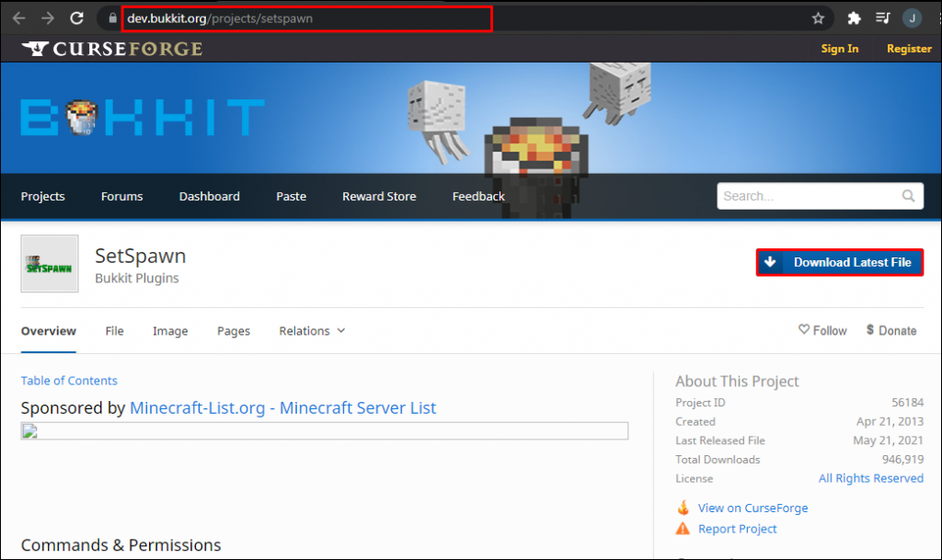Click the View on CurseForge trophy icon

click(684, 508)
